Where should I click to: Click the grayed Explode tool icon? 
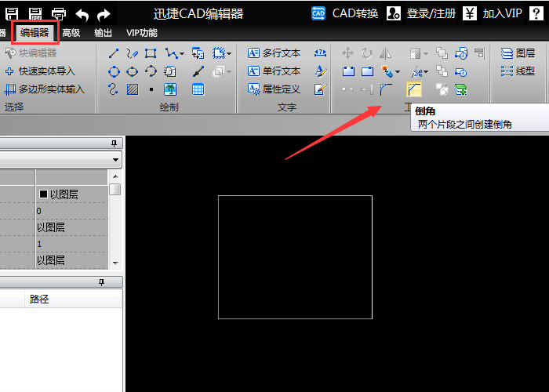(x=442, y=89)
